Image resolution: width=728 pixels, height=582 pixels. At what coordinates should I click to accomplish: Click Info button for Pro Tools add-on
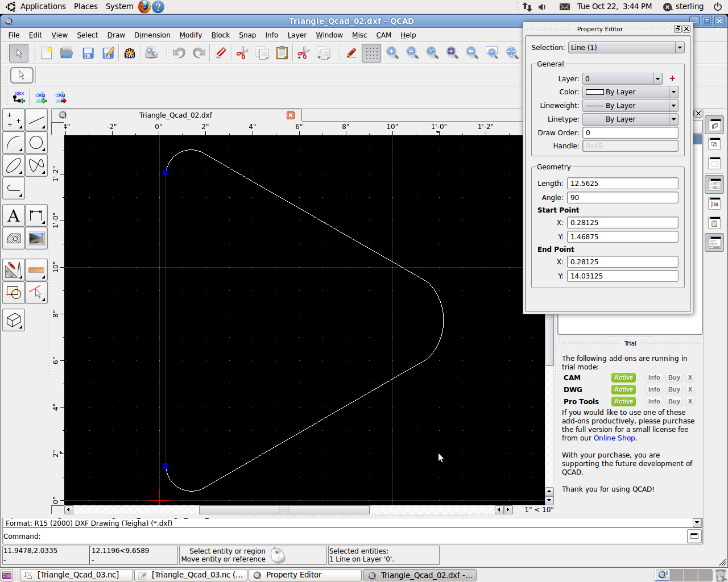click(x=654, y=401)
